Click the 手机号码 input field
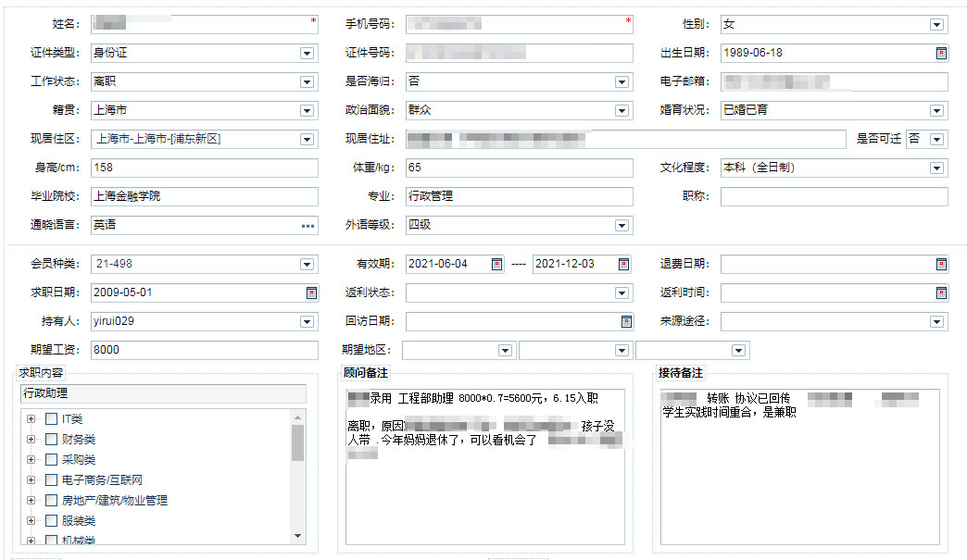Screen dimensions: 967x560 pyautogui.click(x=520, y=24)
